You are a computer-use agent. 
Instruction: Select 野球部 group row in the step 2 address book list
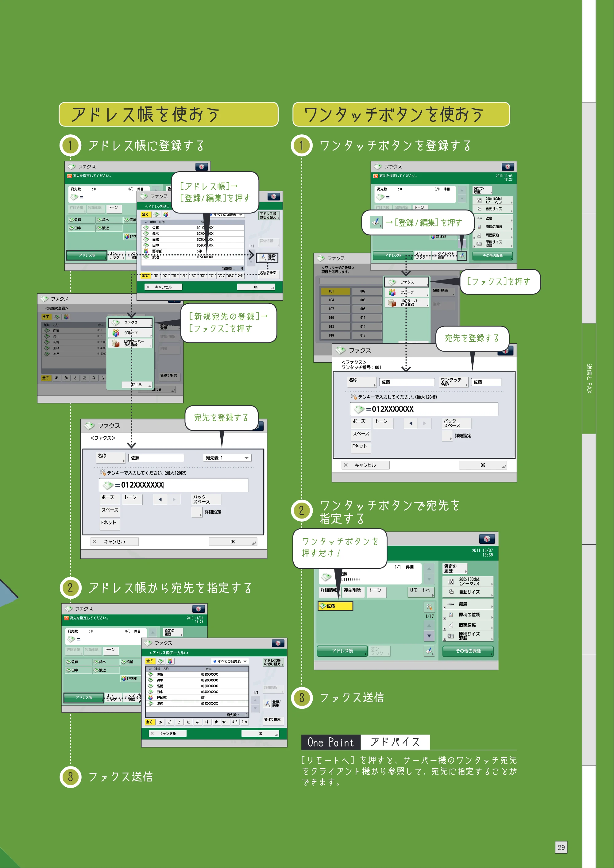[x=197, y=697]
